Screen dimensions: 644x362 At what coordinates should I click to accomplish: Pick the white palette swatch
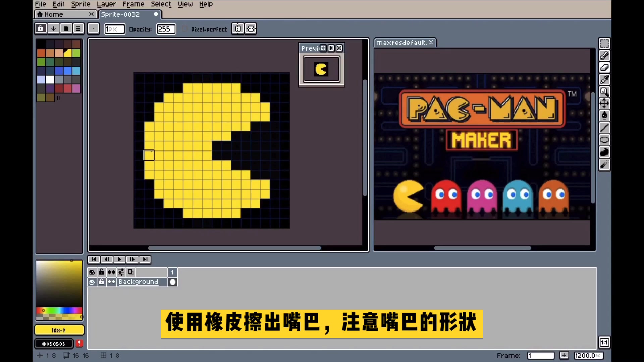pyautogui.click(x=50, y=80)
